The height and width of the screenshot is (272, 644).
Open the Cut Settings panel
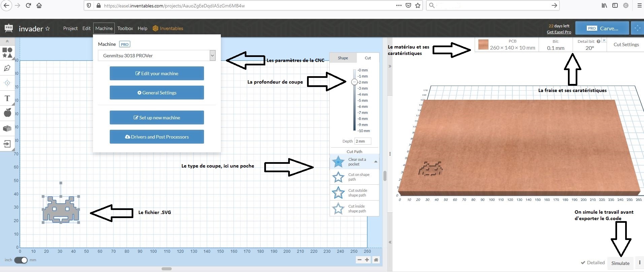(x=626, y=44)
